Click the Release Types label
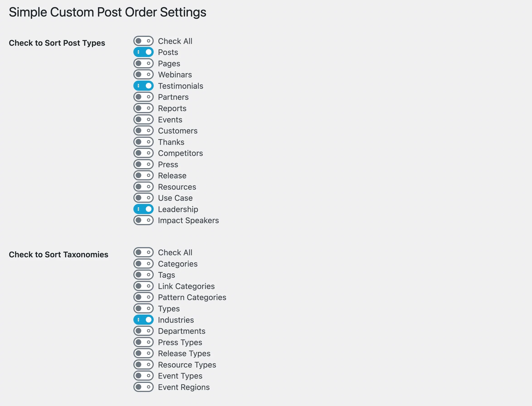 point(184,353)
